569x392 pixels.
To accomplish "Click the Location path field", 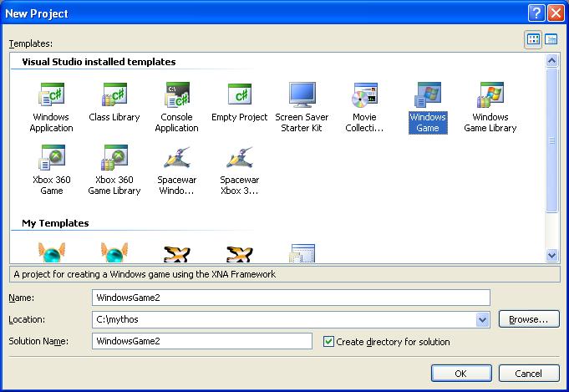I will 284,320.
